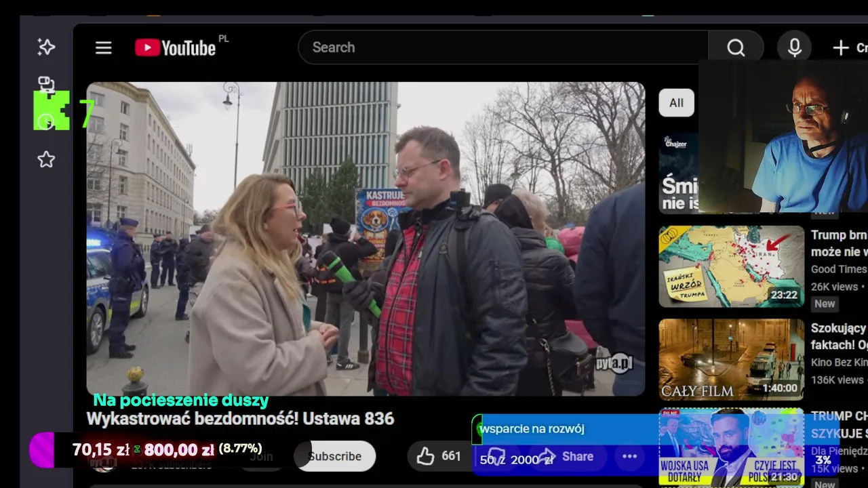
Task: Open the tab-list icon in browser sidebar
Action: pos(46,84)
